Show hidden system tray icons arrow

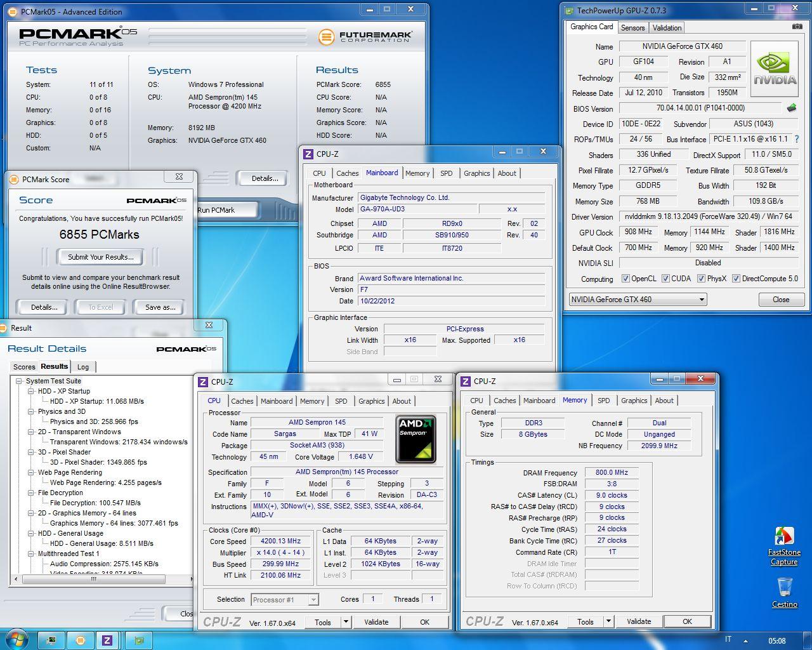745,640
